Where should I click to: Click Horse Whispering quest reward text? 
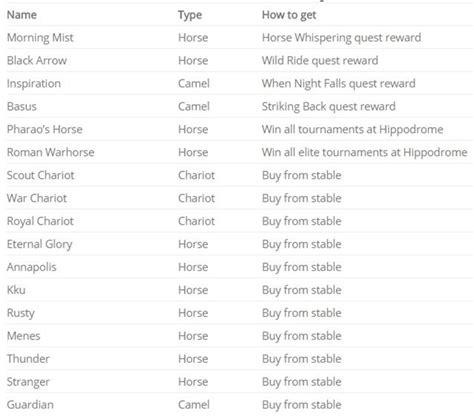click(x=341, y=38)
